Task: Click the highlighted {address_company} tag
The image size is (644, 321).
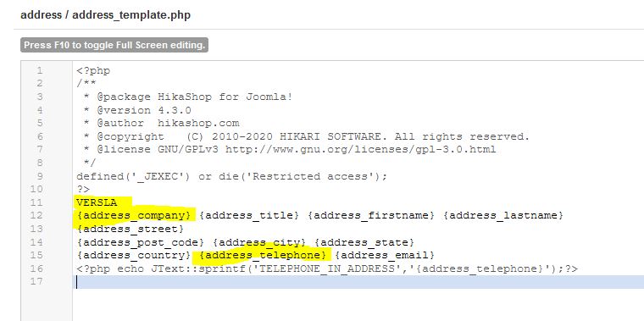Action: (134, 215)
